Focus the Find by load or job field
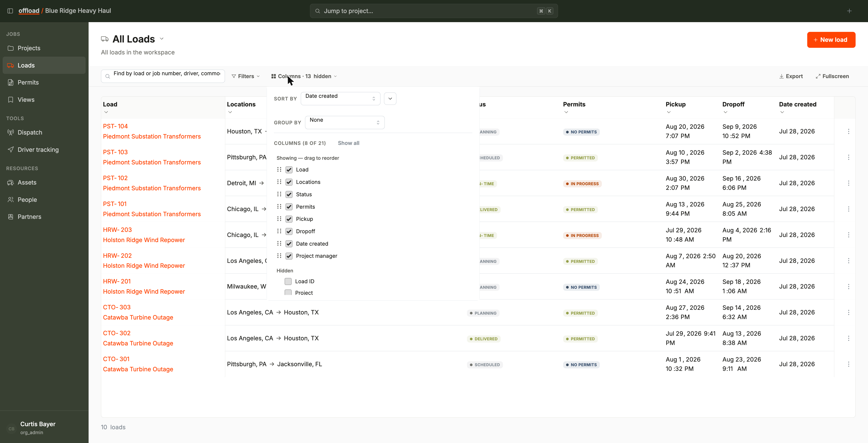The image size is (868, 443). (163, 76)
